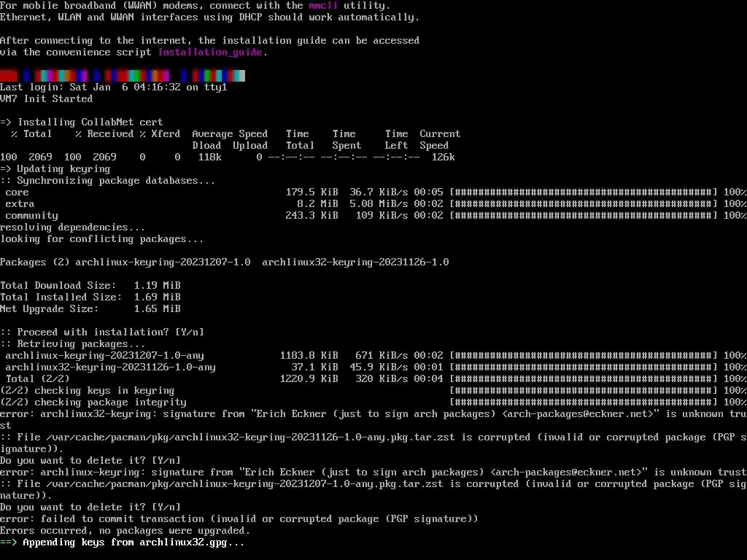Click ':: Proceed with installation? [Y/n]' prompt
Viewport: 747px width, 560px height.
tap(102, 332)
